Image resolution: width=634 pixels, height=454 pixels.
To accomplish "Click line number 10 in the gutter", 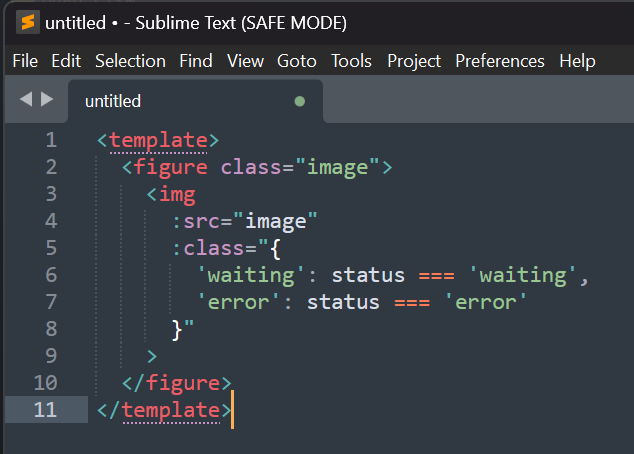I will click(x=46, y=383).
